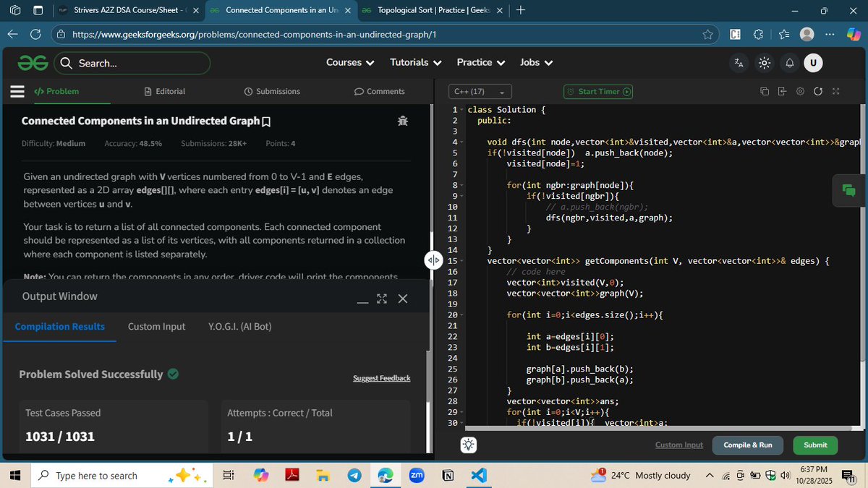Open Telegram from the taskbar
Image resolution: width=868 pixels, height=488 pixels.
[x=354, y=475]
